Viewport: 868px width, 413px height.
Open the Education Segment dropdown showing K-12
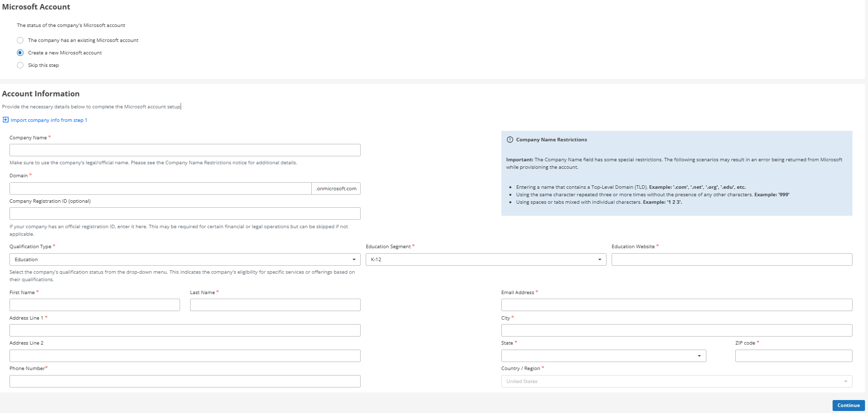tap(486, 260)
